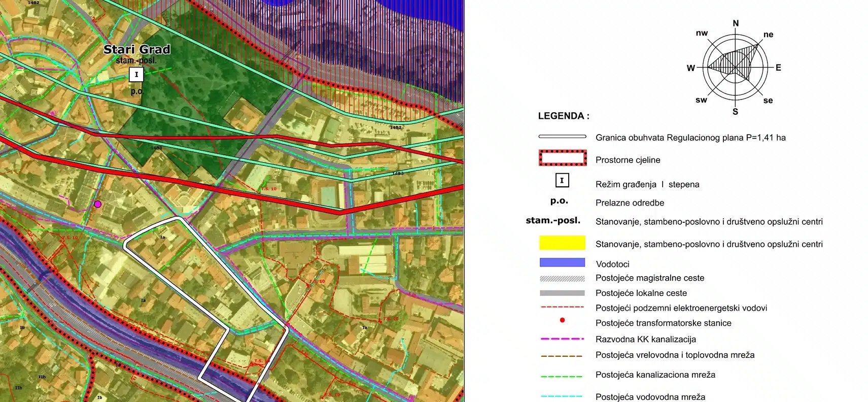The image size is (868, 402).
Task: Click the red transformer station dot in legend
Action: (562, 320)
